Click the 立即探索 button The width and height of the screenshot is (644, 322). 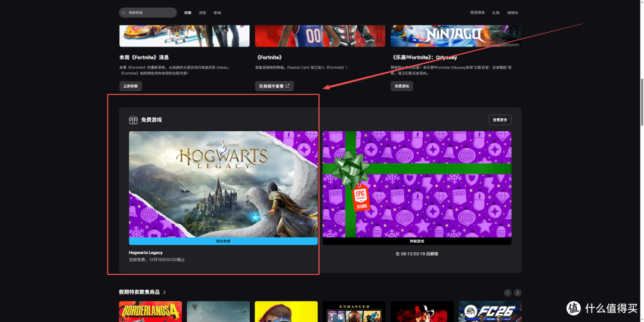click(131, 86)
